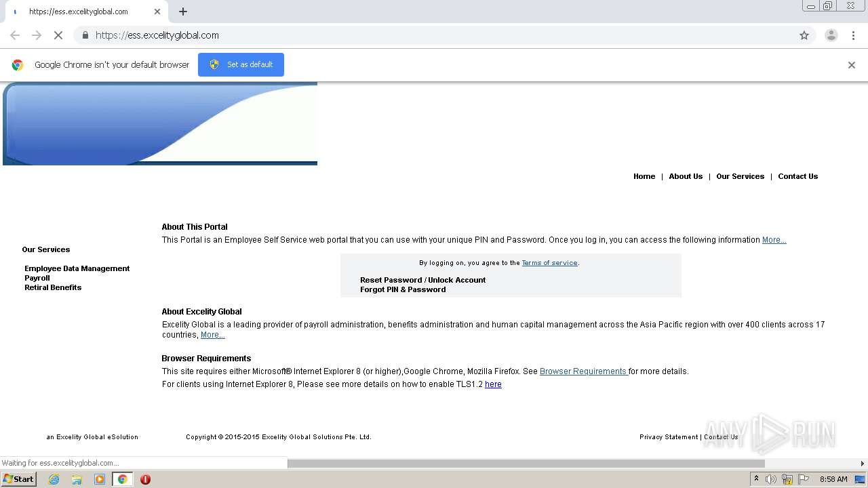This screenshot has width=868, height=488.
Task: Open File Explorer from taskbar
Action: pyautogui.click(x=77, y=479)
